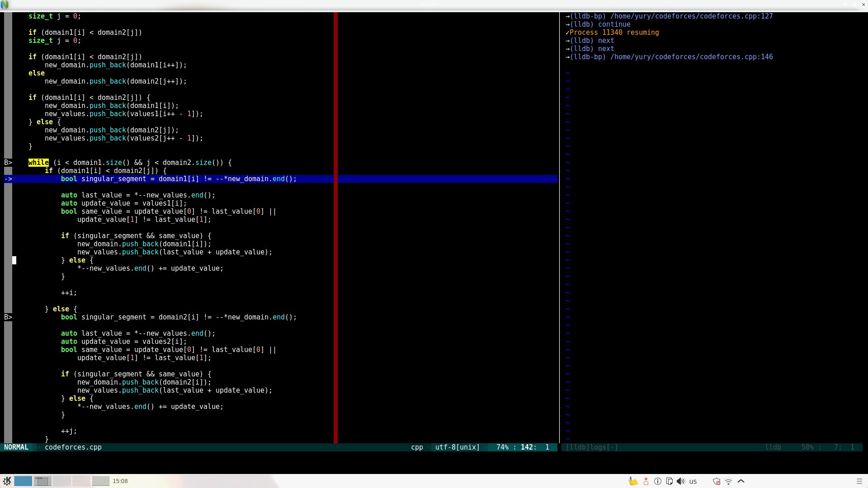Expand hidden system tray icons arrow
This screenshot has width=868, height=488.
[x=741, y=481]
